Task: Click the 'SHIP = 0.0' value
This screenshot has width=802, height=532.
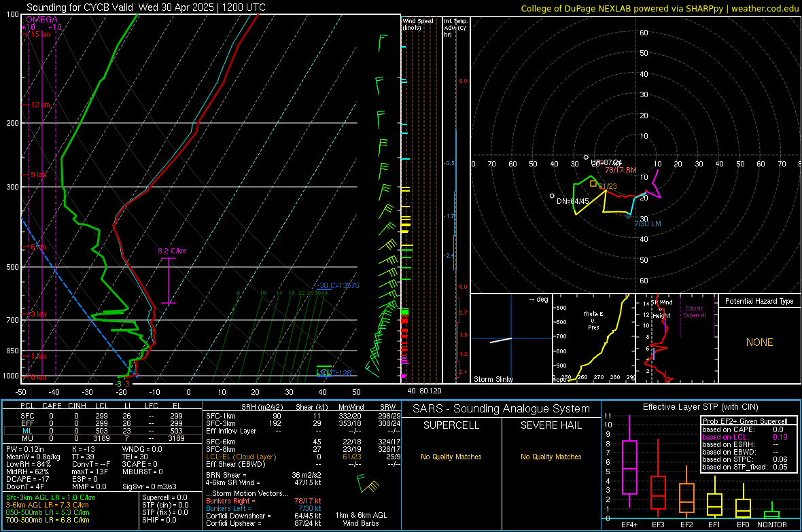Action: pyautogui.click(x=159, y=520)
